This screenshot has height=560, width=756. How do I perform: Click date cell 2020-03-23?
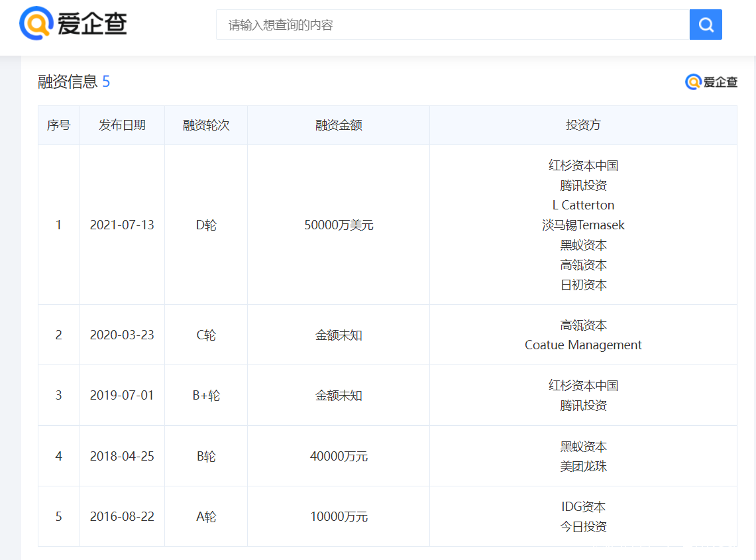click(122, 335)
